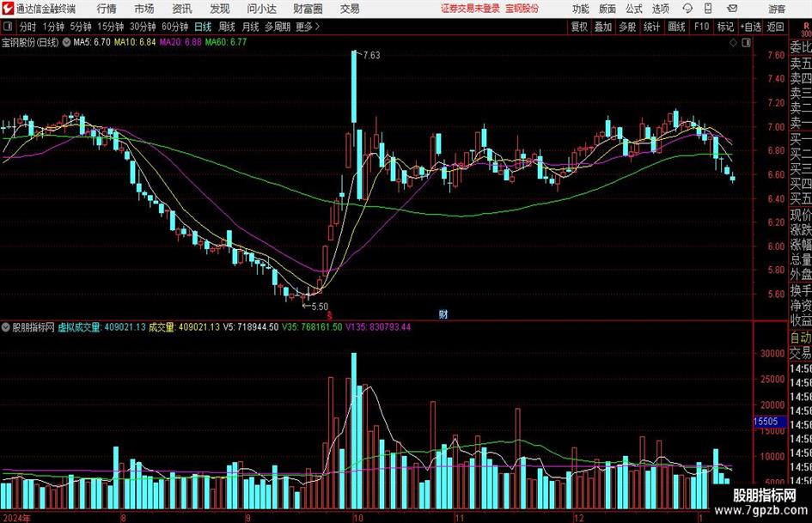Screen dimensions: 812x523
Task: Click the MA5: 6.70 label
Action: pos(92,42)
